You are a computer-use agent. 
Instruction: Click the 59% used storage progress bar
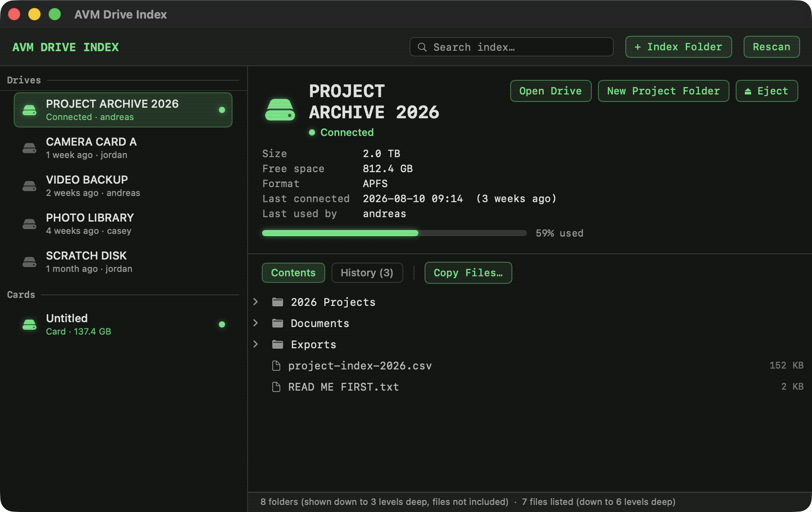coord(395,233)
